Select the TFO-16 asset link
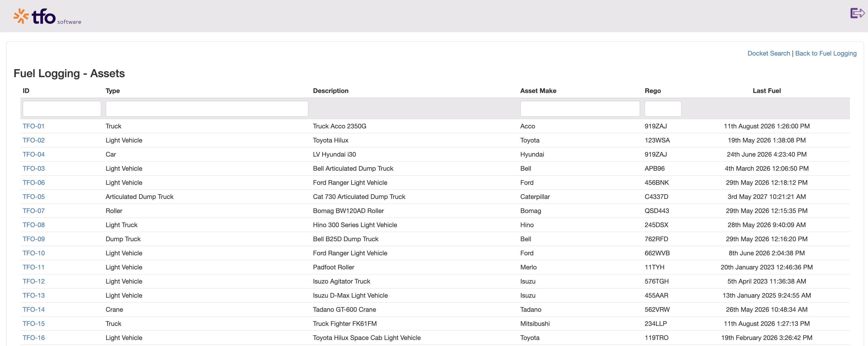 [33, 338]
